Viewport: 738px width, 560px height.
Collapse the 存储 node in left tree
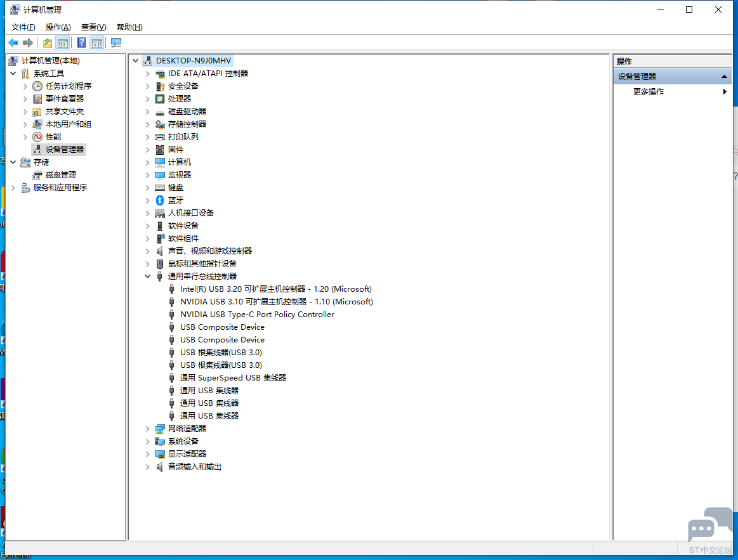[13, 162]
